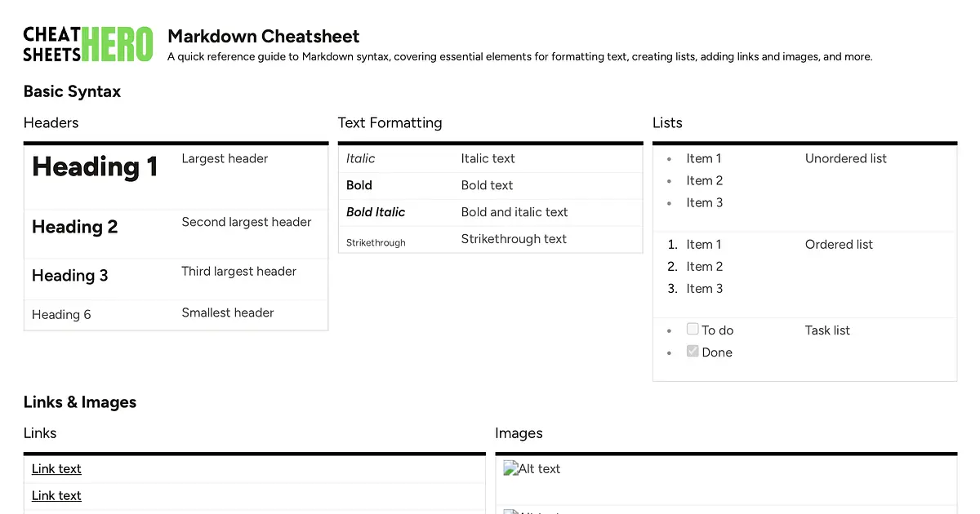Check the To do checkbox

click(693, 329)
